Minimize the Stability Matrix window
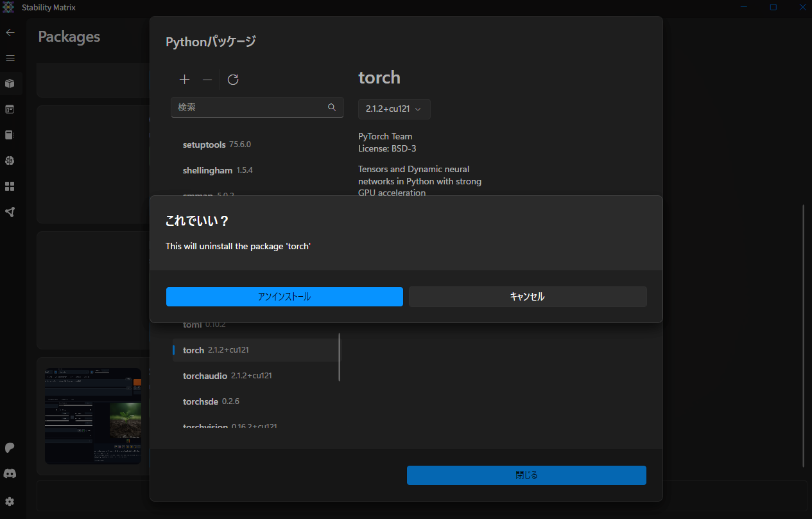812x519 pixels. (744, 7)
